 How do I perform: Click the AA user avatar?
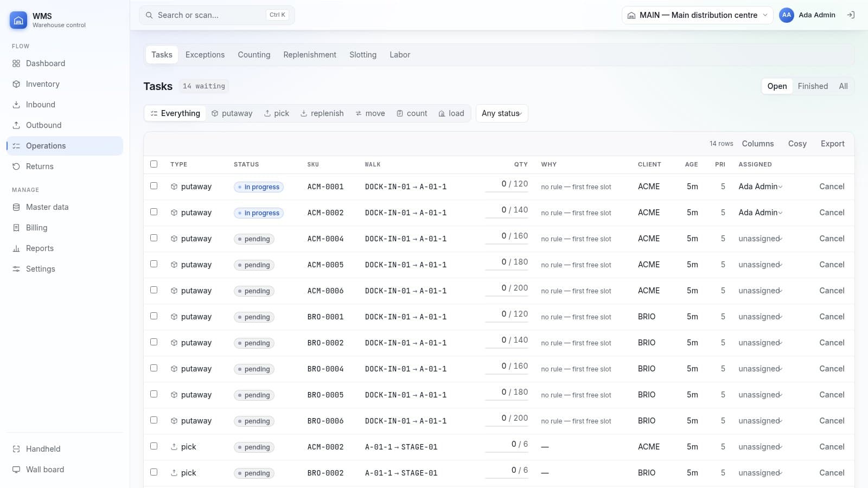pos(787,15)
